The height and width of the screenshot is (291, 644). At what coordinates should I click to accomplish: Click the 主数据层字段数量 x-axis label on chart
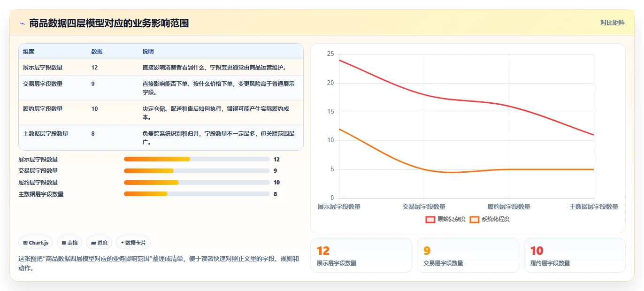pyautogui.click(x=594, y=207)
